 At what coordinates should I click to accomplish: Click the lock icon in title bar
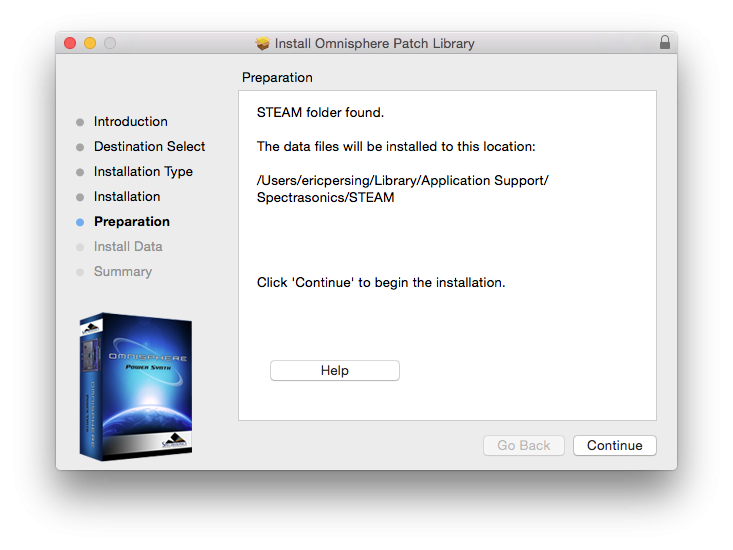pyautogui.click(x=665, y=43)
